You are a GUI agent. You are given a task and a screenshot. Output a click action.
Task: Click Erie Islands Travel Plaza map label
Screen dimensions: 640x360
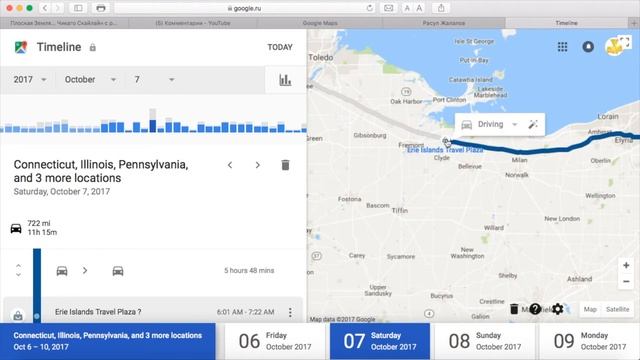[x=445, y=150]
